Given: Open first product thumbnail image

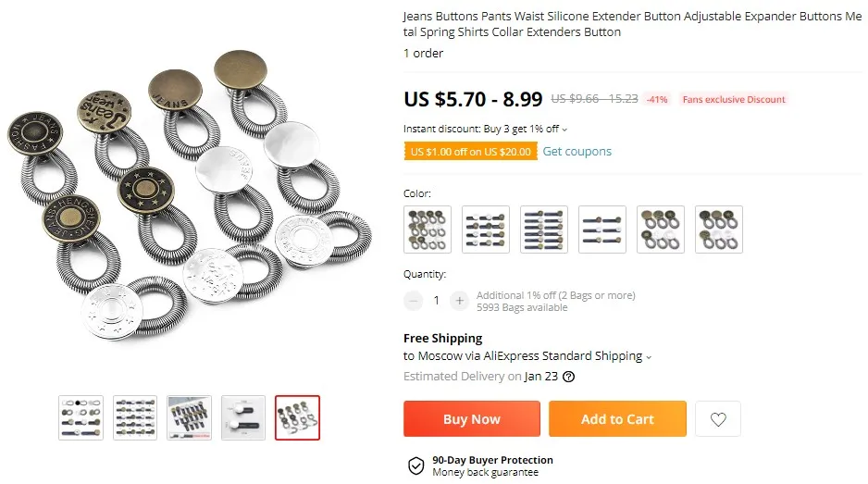Looking at the screenshot, I should [81, 417].
